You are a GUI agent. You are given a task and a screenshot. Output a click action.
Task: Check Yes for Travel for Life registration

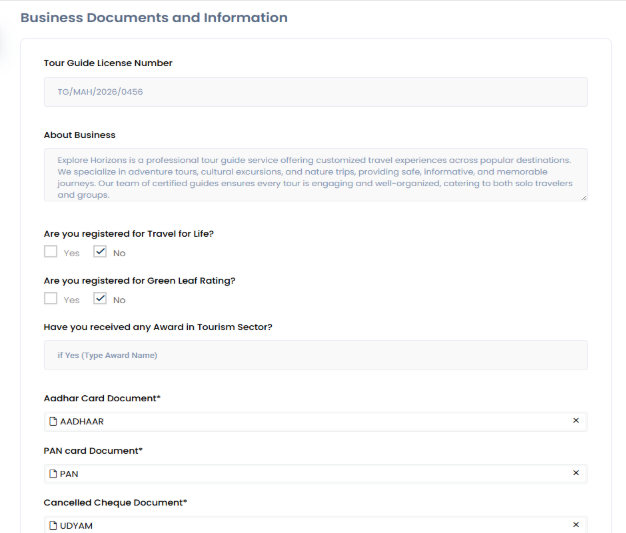click(51, 252)
